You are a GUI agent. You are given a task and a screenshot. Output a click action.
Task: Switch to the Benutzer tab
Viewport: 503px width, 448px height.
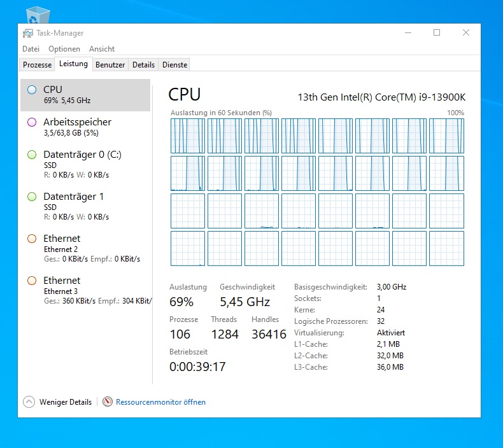110,64
